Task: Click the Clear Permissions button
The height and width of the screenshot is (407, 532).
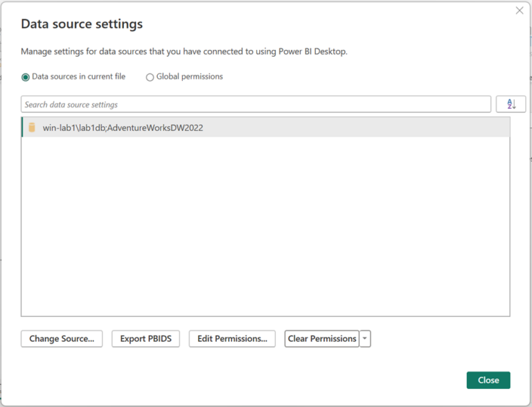Action: coord(321,338)
